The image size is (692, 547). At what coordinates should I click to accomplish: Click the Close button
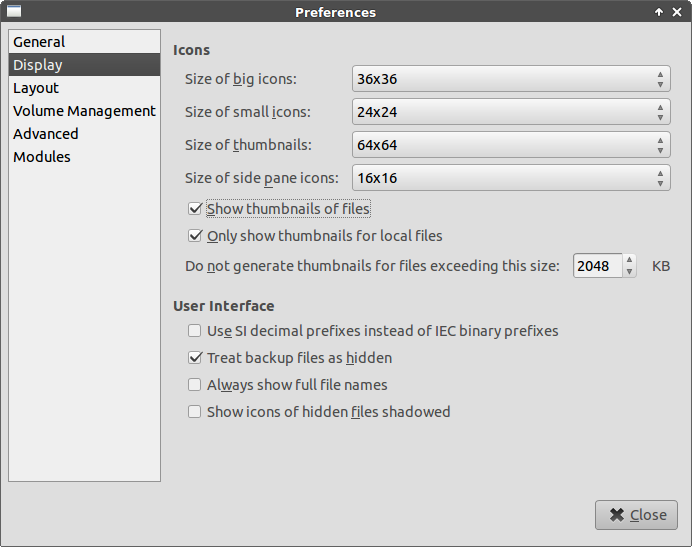636,515
